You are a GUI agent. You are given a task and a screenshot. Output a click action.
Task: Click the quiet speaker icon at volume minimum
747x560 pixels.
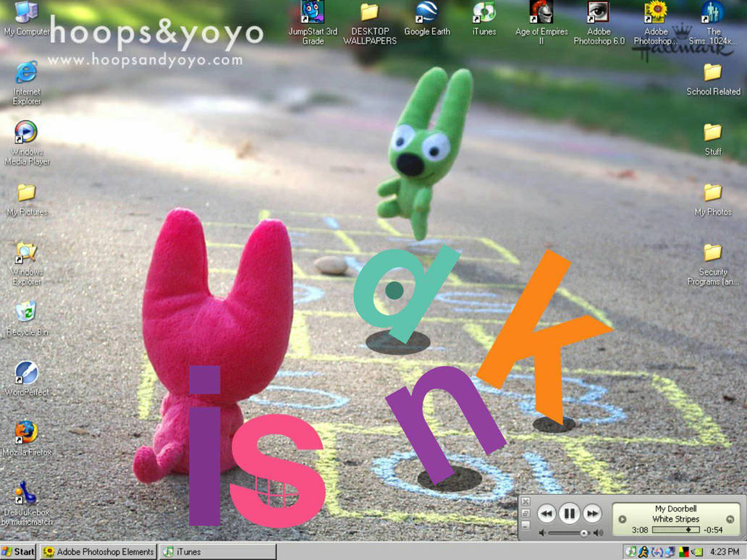tap(542, 533)
